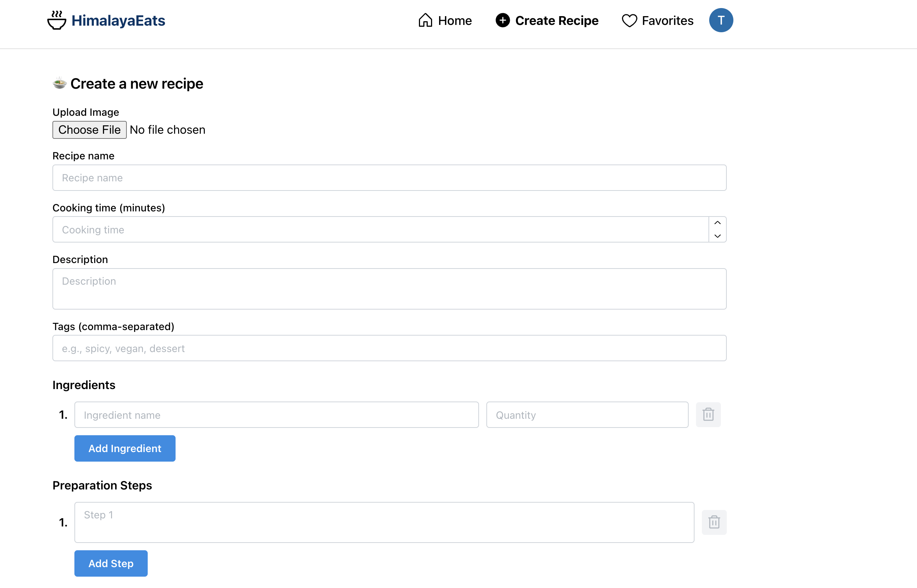Decrease cooking time with down arrow
Screen dimensions: 917x588
coord(717,236)
